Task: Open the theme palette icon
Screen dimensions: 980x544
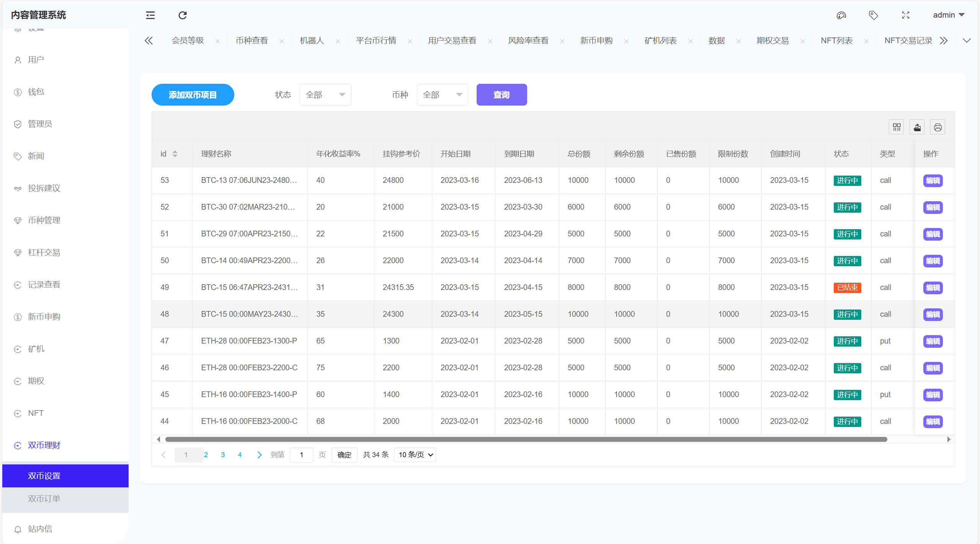Action: click(x=841, y=15)
